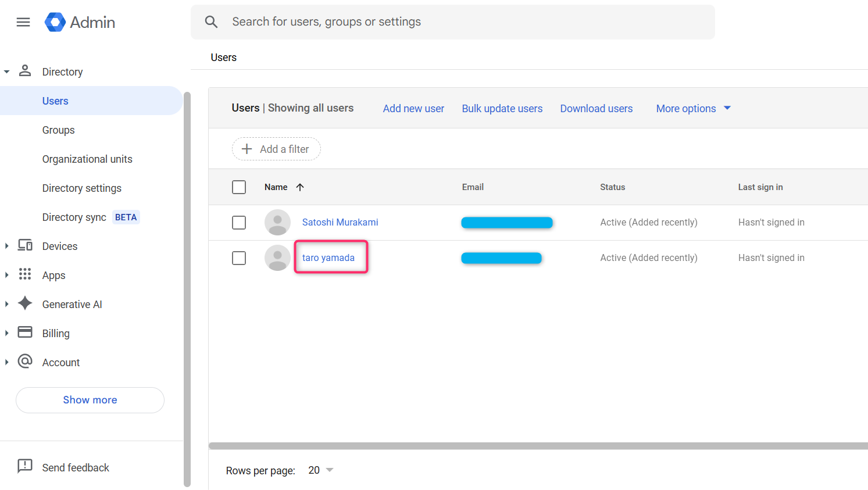Click the Google Admin logo
Screen dimensions: 868x490
coord(80,22)
